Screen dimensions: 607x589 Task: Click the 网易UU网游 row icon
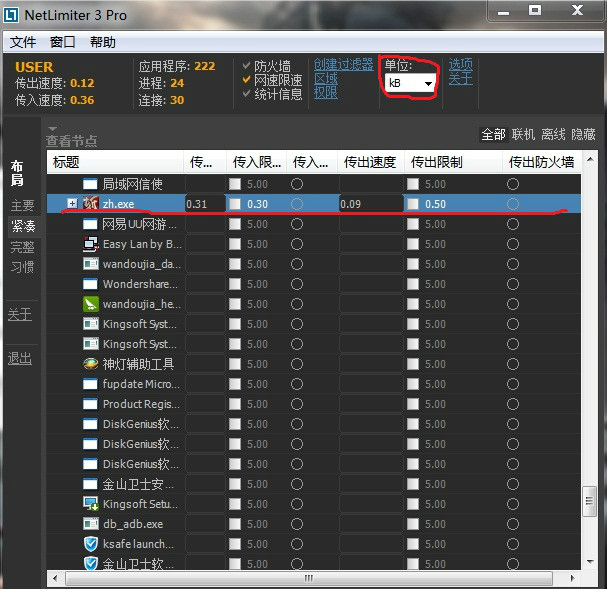90,224
